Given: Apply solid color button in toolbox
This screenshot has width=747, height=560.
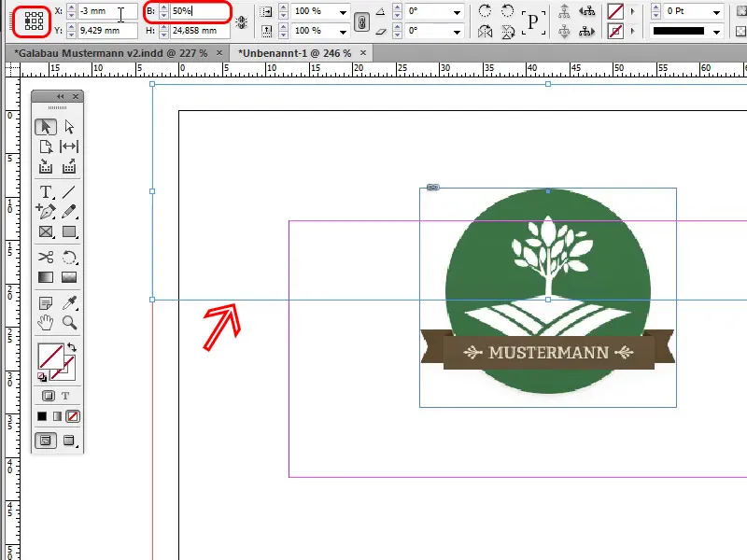Looking at the screenshot, I should pos(42,416).
